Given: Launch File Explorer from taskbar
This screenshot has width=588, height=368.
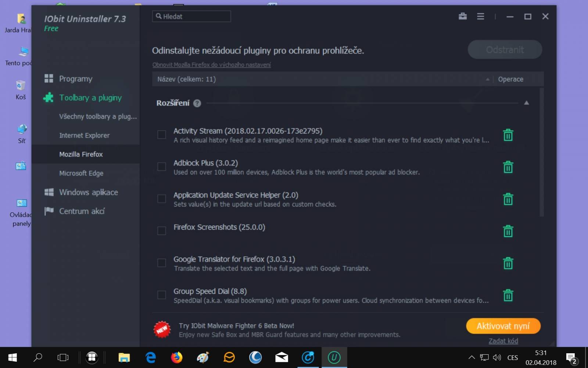Looking at the screenshot, I should pyautogui.click(x=124, y=357).
